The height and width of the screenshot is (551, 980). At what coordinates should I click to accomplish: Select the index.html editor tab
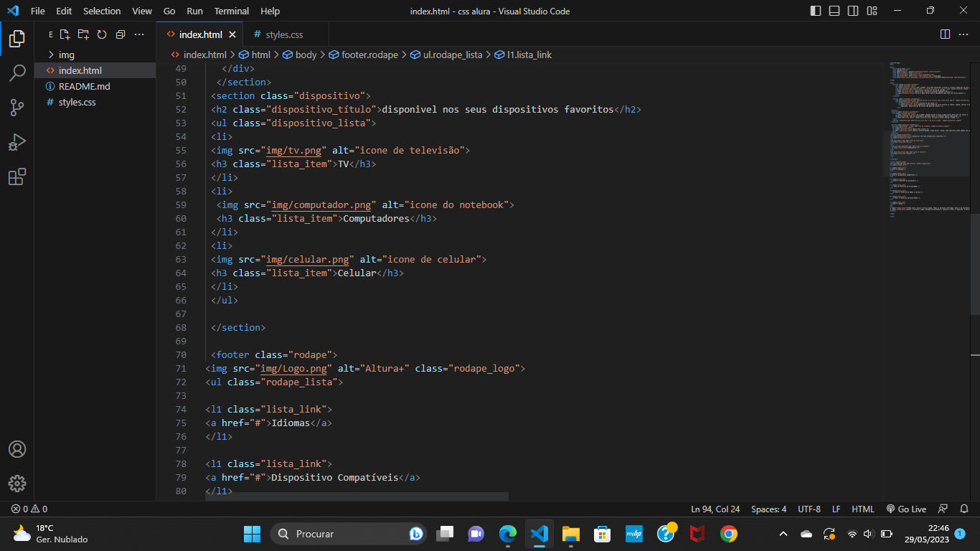click(200, 34)
